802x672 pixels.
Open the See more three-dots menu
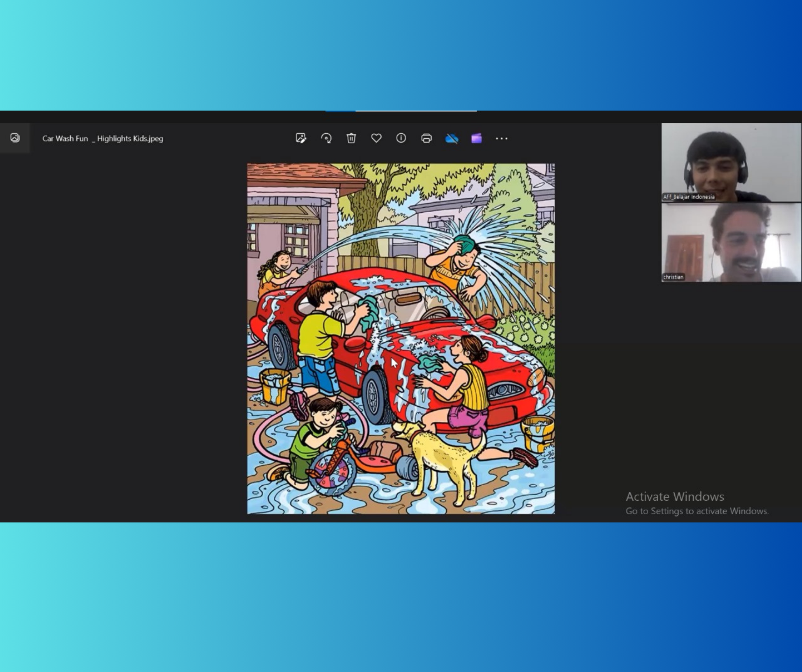point(502,139)
